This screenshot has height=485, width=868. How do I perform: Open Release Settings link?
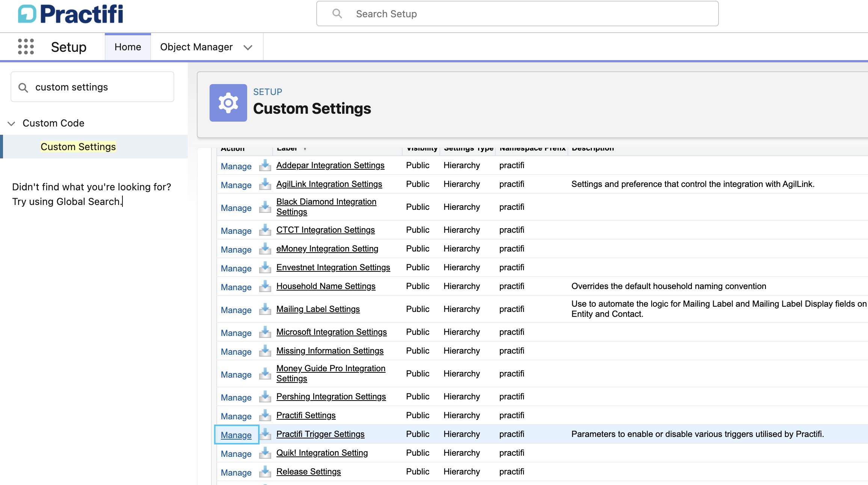pyautogui.click(x=309, y=471)
